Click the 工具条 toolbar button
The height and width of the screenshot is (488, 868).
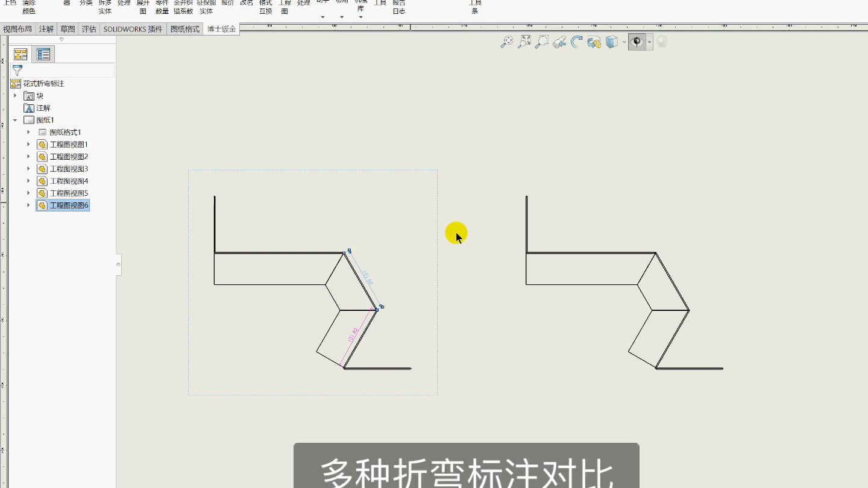point(475,7)
